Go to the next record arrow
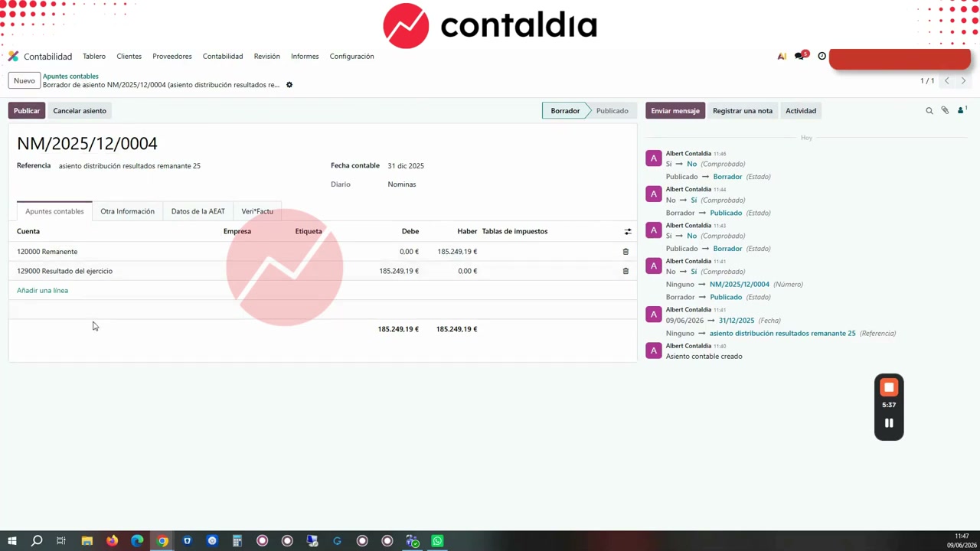The height and width of the screenshot is (551, 980). (963, 80)
